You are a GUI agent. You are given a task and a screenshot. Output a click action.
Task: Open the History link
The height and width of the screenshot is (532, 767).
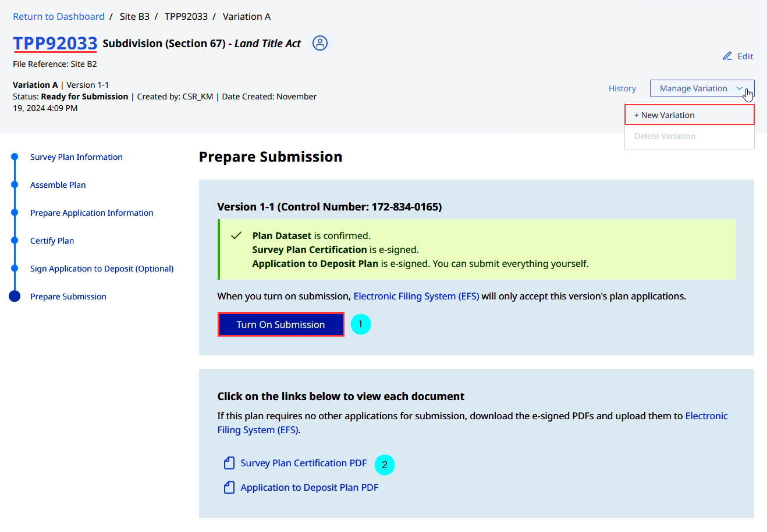622,88
